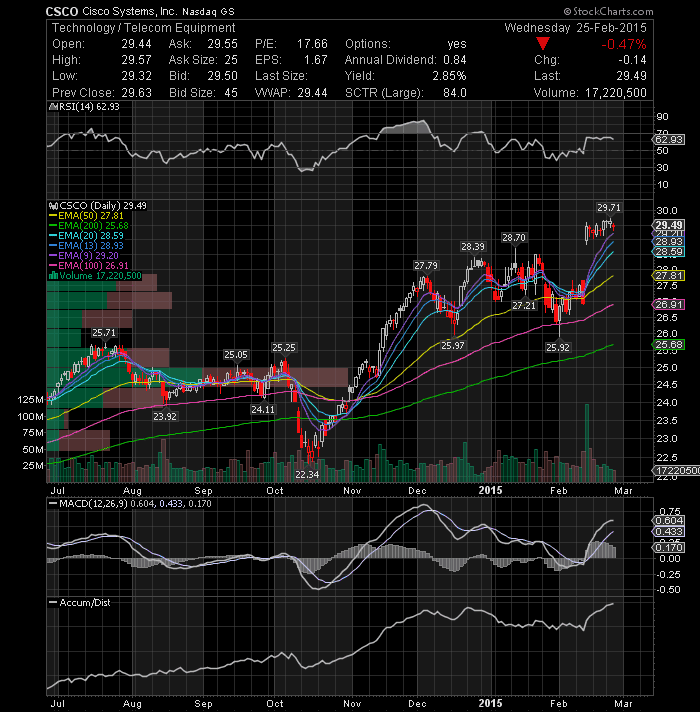
Task: Click the EPS value 1.67
Action: point(316,60)
